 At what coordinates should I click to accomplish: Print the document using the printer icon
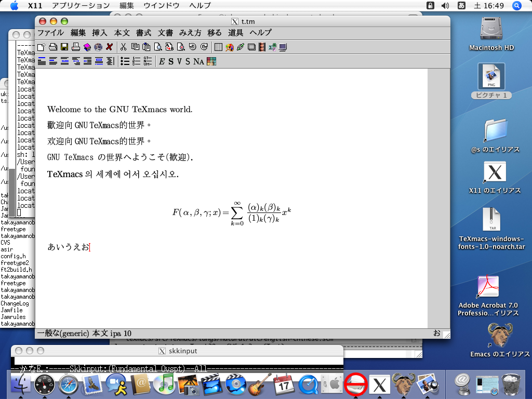pyautogui.click(x=76, y=47)
